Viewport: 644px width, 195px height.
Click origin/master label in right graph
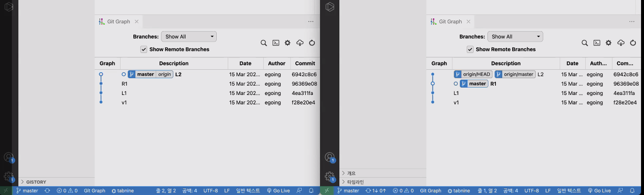tap(515, 74)
